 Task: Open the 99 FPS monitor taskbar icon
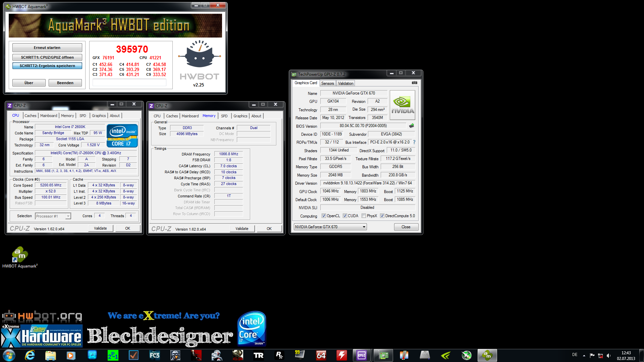[300, 355]
